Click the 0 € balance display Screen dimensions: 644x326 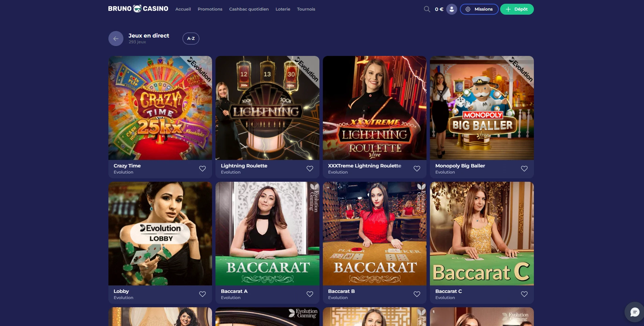[x=439, y=9]
